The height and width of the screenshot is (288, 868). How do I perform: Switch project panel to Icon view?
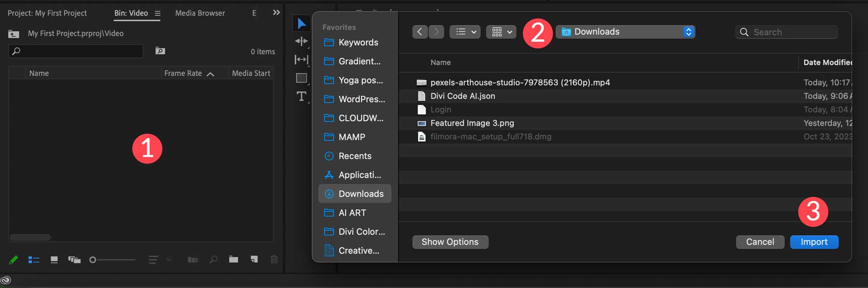(54, 260)
